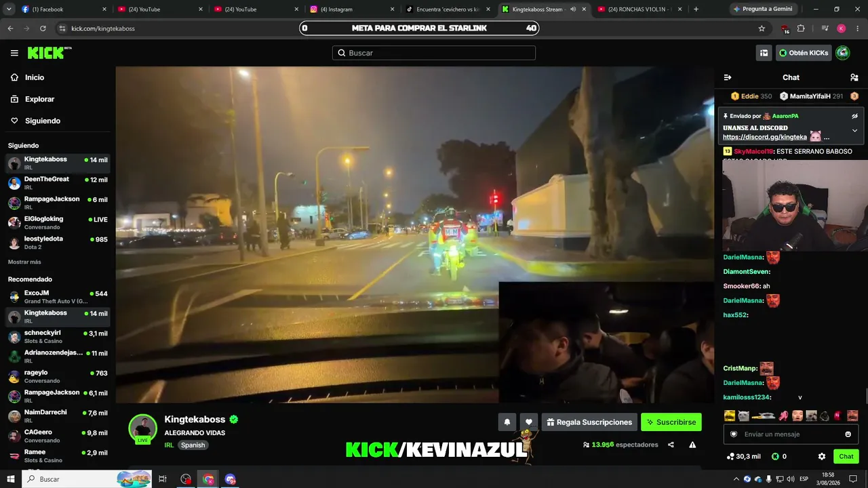
Task: Open the Windows Start menu
Action: click(11, 479)
